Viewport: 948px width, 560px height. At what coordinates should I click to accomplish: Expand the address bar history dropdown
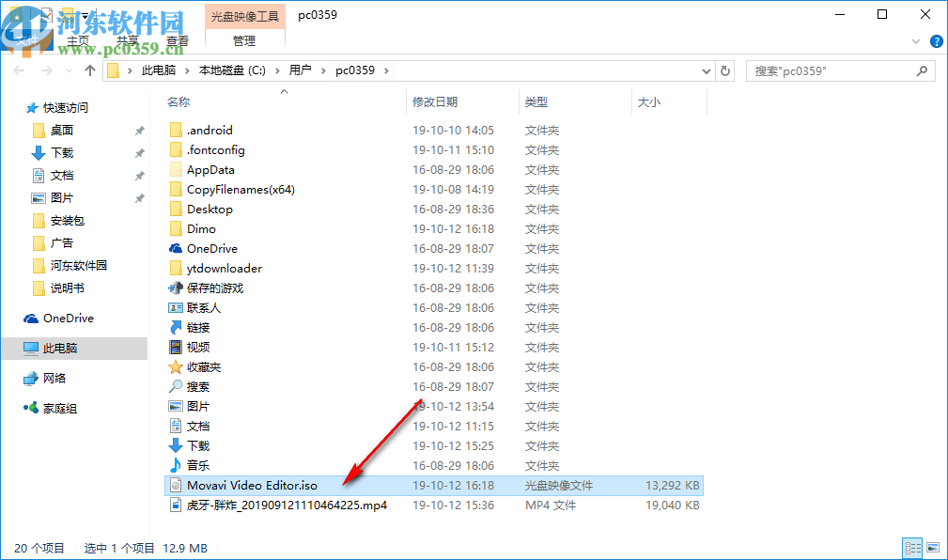[x=706, y=70]
